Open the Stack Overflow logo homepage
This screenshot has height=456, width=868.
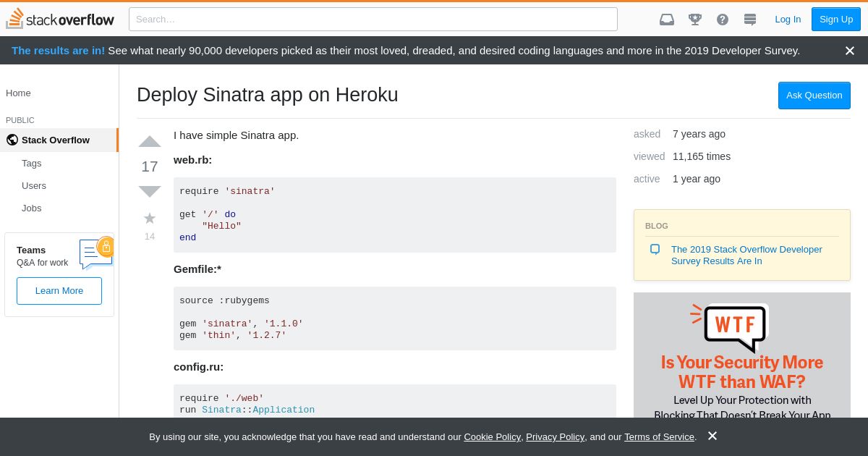60,19
